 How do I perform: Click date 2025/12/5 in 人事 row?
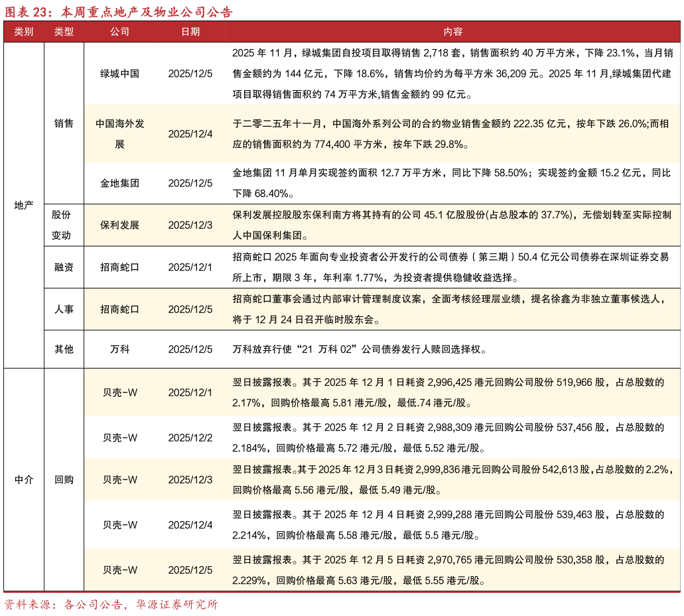[x=190, y=309]
